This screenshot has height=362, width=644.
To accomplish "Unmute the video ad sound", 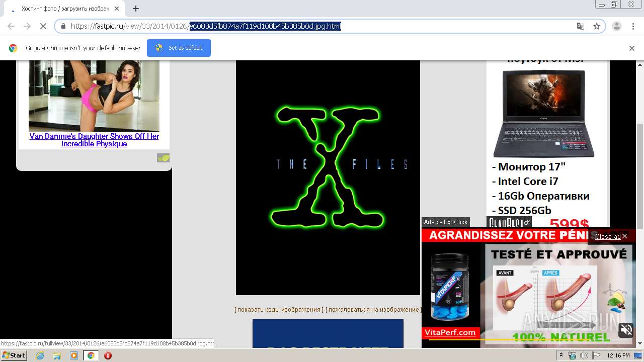I will (x=626, y=330).
